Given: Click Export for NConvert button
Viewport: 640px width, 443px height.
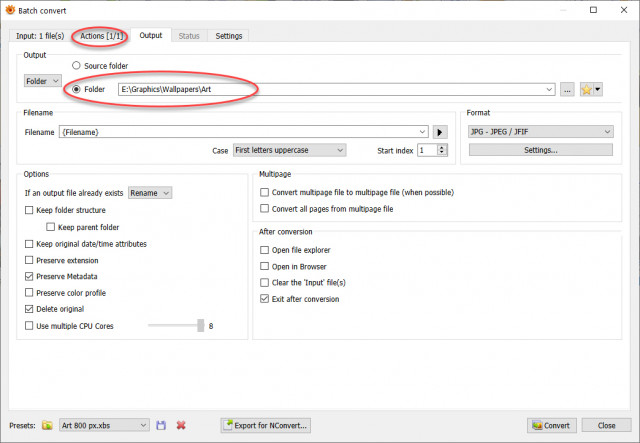Looking at the screenshot, I should [x=266, y=425].
